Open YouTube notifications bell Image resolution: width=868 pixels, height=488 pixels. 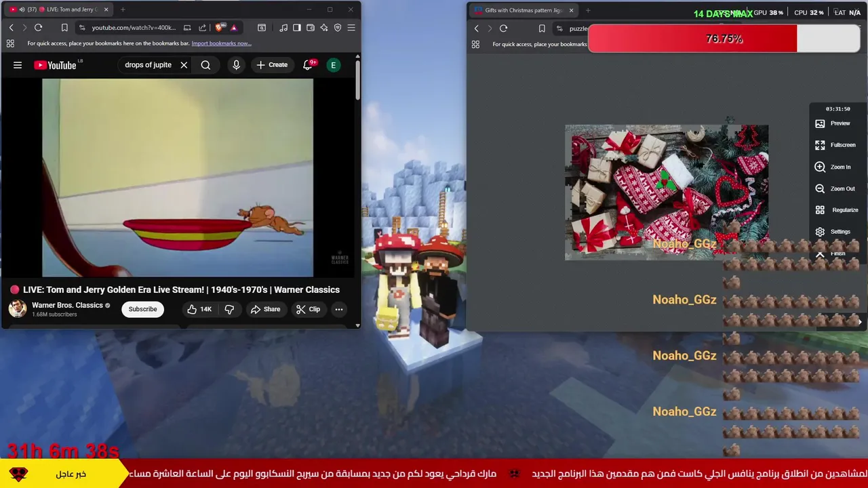click(307, 65)
